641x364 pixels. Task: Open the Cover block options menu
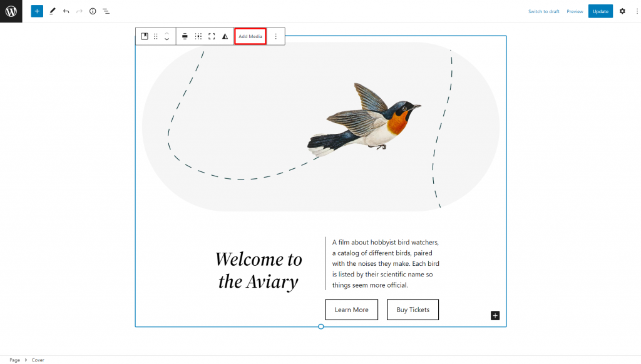[x=276, y=36]
